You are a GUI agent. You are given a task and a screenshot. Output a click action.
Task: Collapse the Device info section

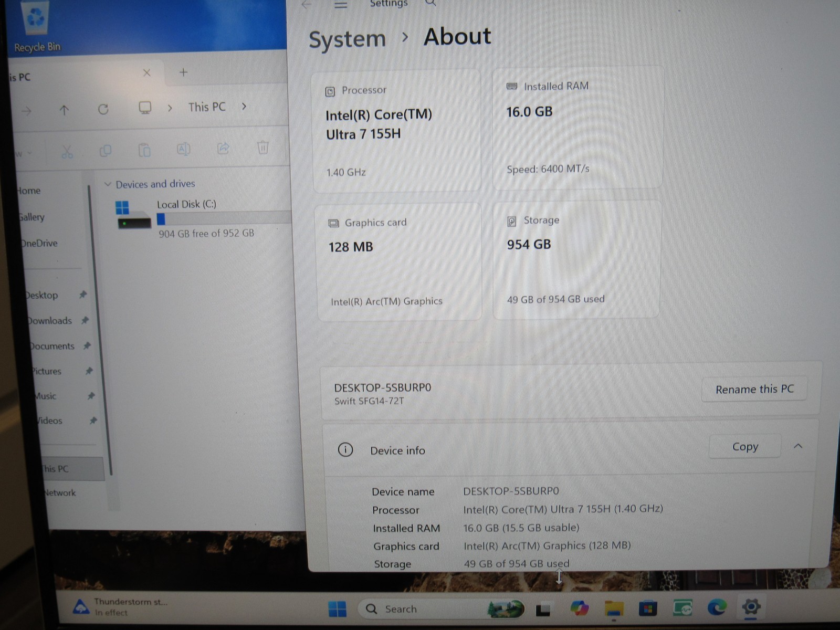pos(798,446)
